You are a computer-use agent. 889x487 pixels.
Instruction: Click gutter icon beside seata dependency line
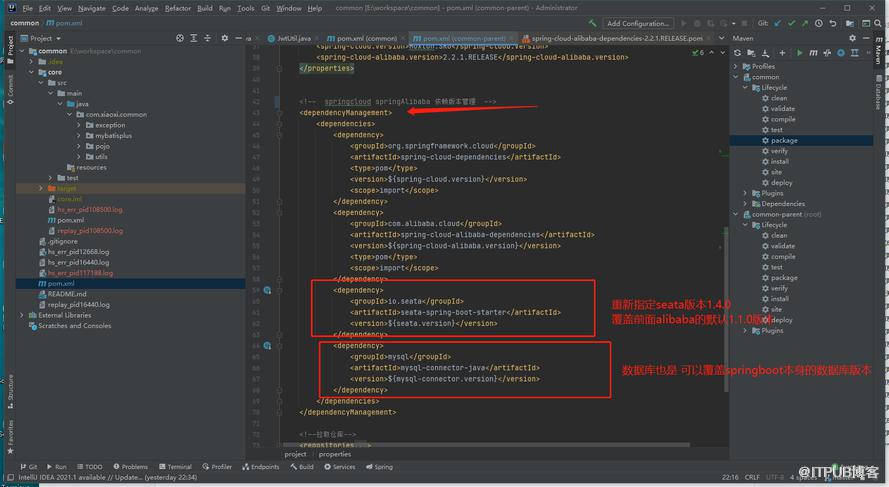pos(267,290)
